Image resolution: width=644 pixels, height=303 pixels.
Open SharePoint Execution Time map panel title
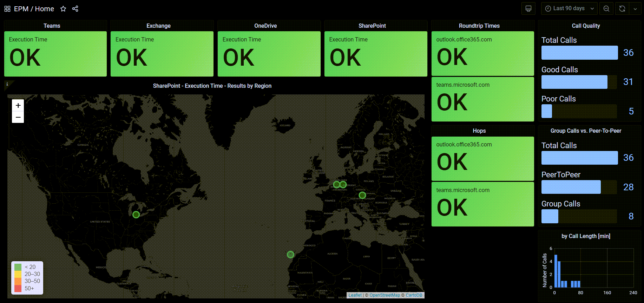pos(212,86)
